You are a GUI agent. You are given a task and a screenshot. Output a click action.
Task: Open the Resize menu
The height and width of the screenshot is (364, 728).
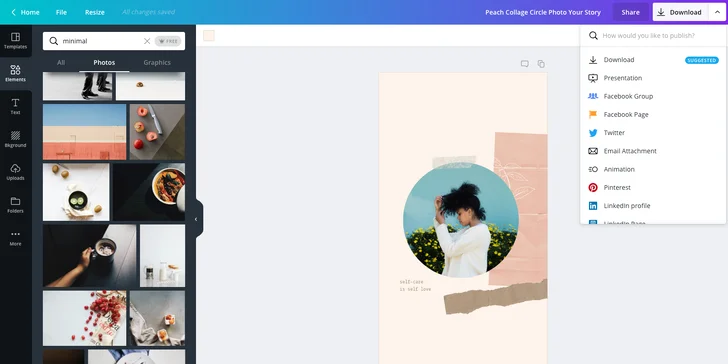95,12
